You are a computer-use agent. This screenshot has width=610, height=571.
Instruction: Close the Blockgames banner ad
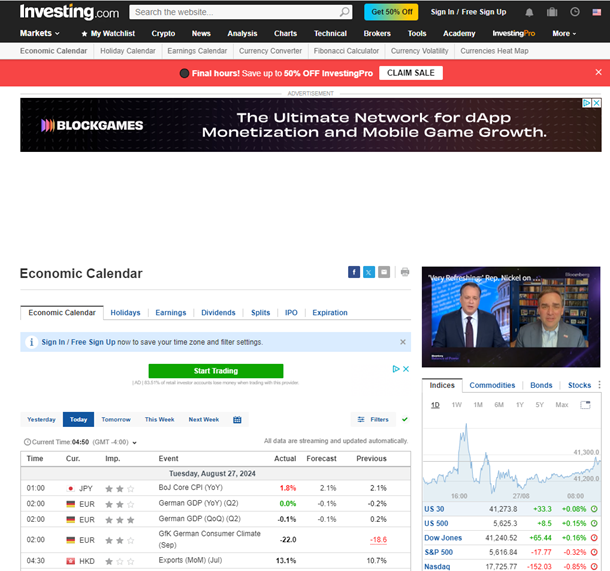tap(596, 103)
